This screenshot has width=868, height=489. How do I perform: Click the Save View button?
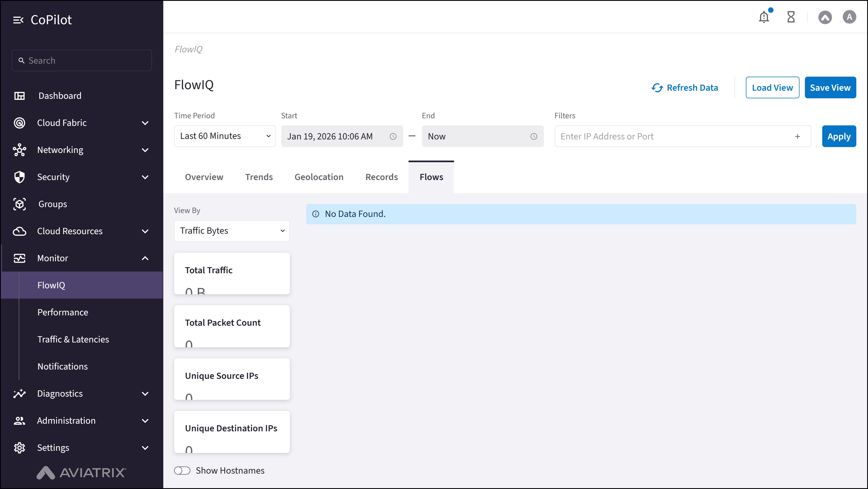tap(830, 88)
